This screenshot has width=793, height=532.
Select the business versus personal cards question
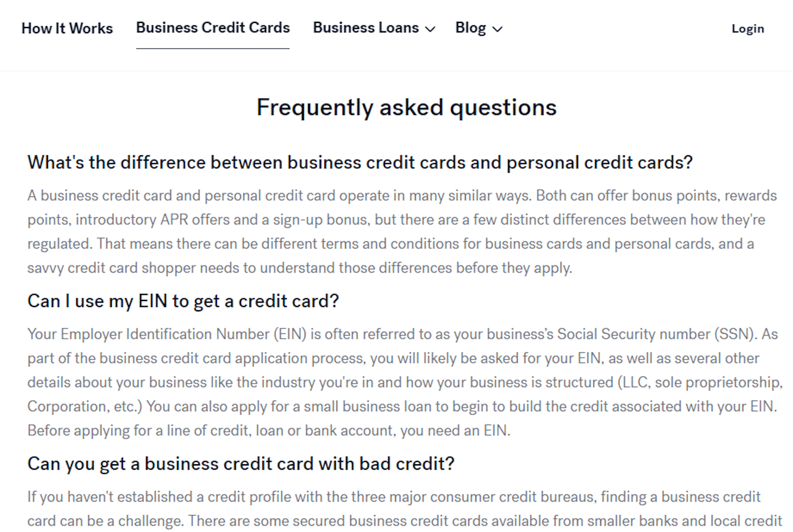coord(360,162)
